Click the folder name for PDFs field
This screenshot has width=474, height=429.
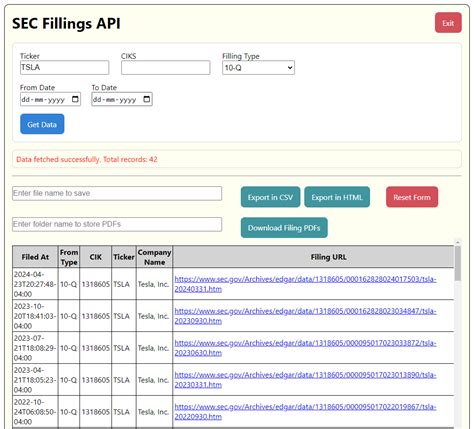[117, 224]
